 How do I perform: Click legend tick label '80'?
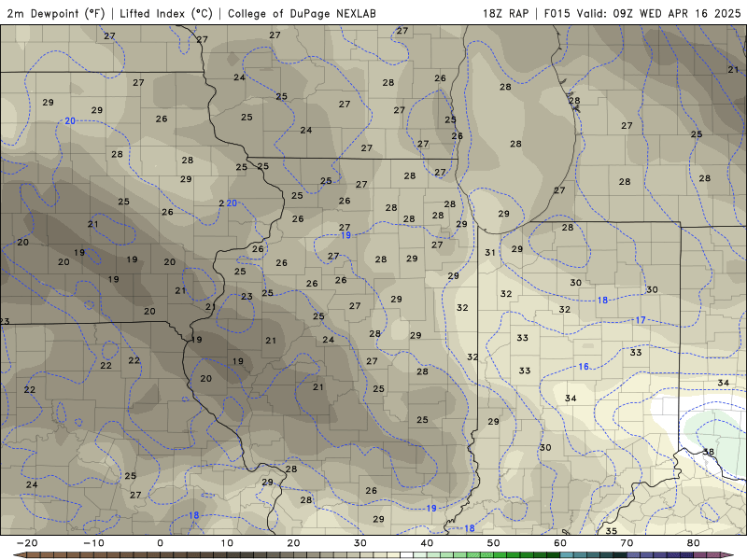(694, 543)
